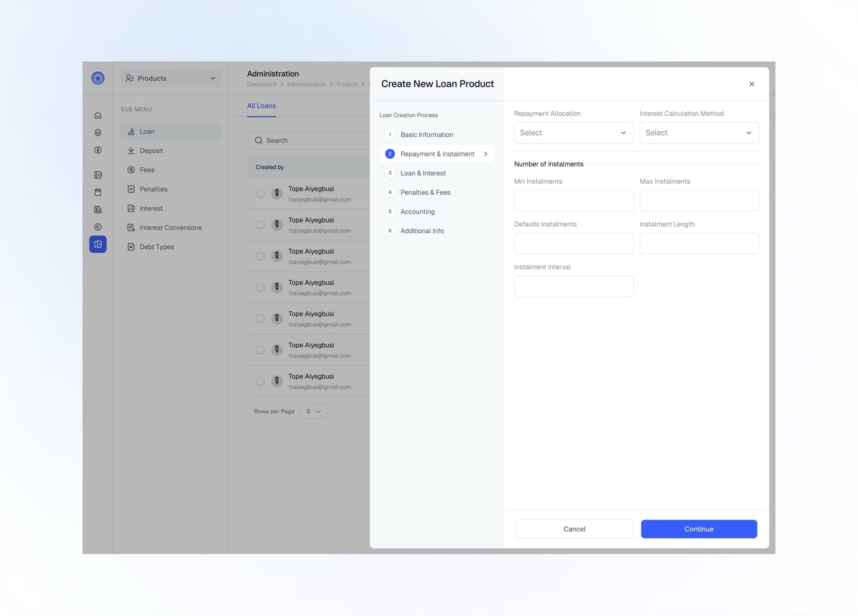Click the Max Instalments input field

[x=699, y=201]
